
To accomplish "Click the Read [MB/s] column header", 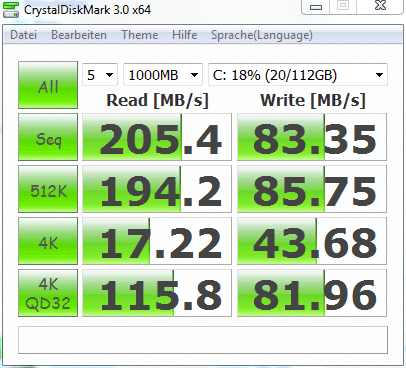I will 157,100.
